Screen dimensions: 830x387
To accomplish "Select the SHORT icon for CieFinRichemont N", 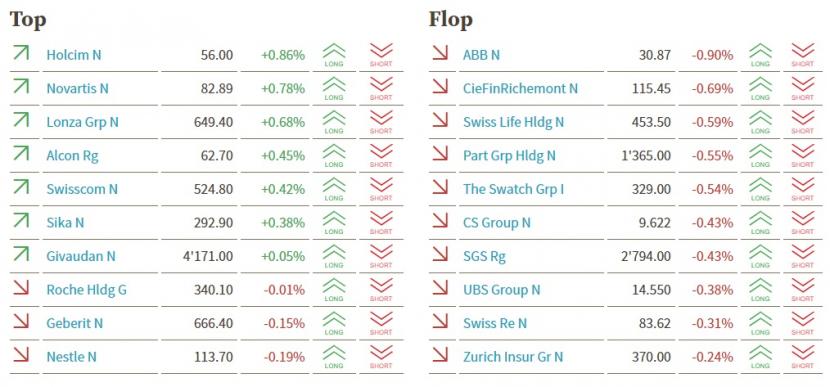I will (802, 88).
